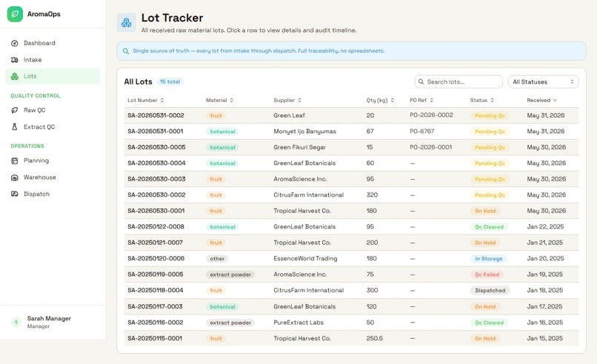Open the Dispatch section

[x=53, y=194]
